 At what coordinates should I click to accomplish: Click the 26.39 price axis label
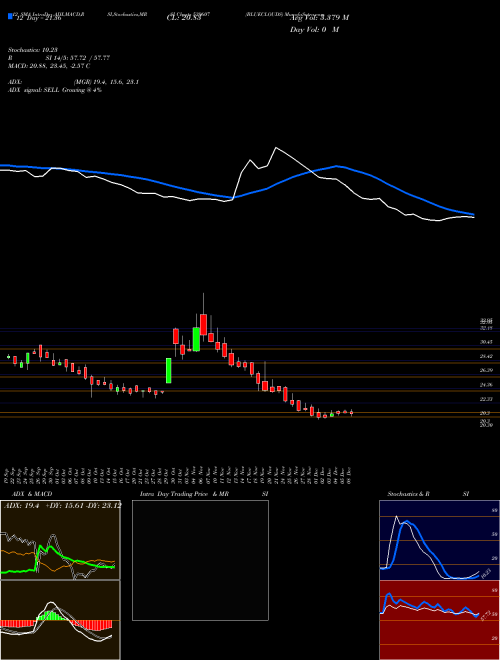tap(486, 370)
